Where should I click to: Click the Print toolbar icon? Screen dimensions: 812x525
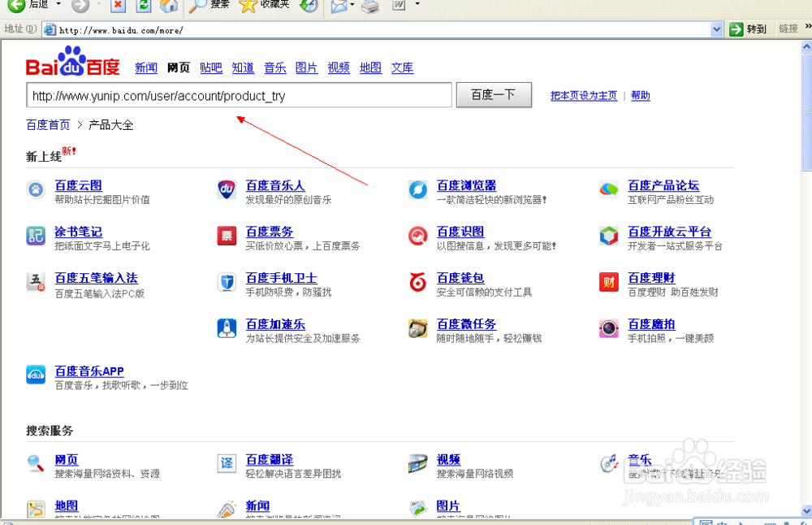point(370,6)
